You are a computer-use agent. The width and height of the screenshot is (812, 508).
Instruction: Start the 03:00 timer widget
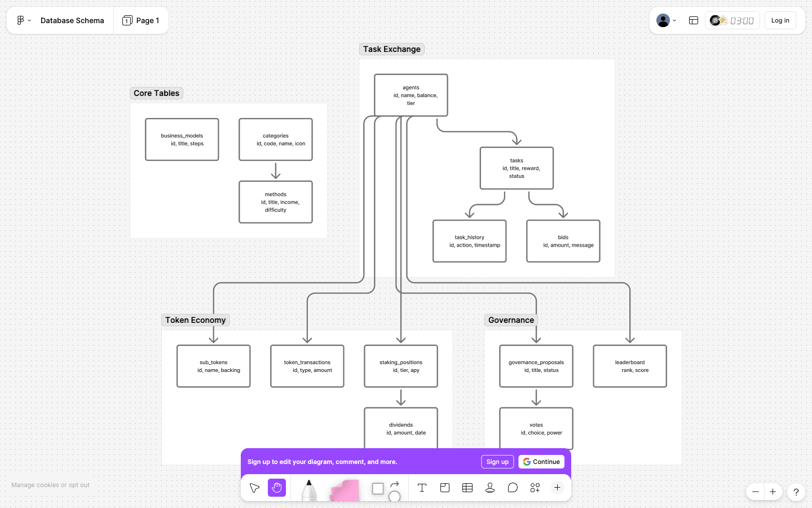click(732, 20)
